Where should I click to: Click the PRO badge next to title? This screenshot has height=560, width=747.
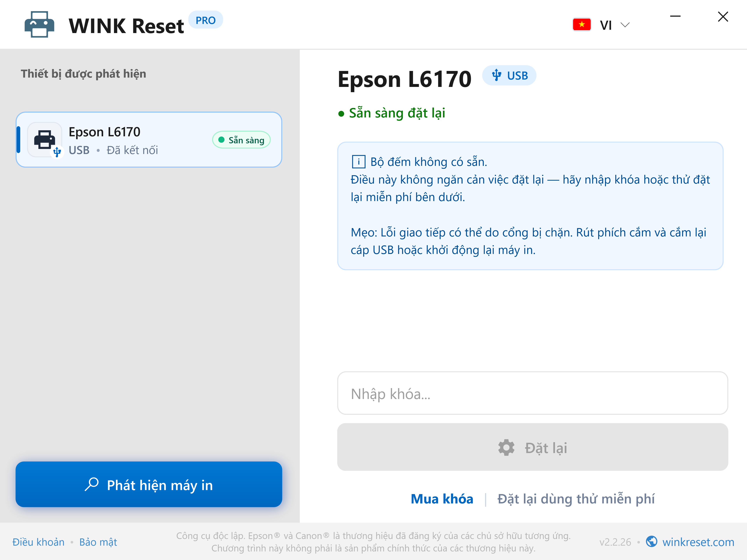[205, 20]
